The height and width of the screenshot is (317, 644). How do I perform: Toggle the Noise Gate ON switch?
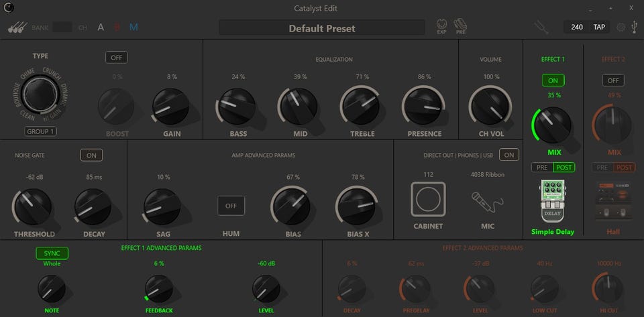point(92,155)
